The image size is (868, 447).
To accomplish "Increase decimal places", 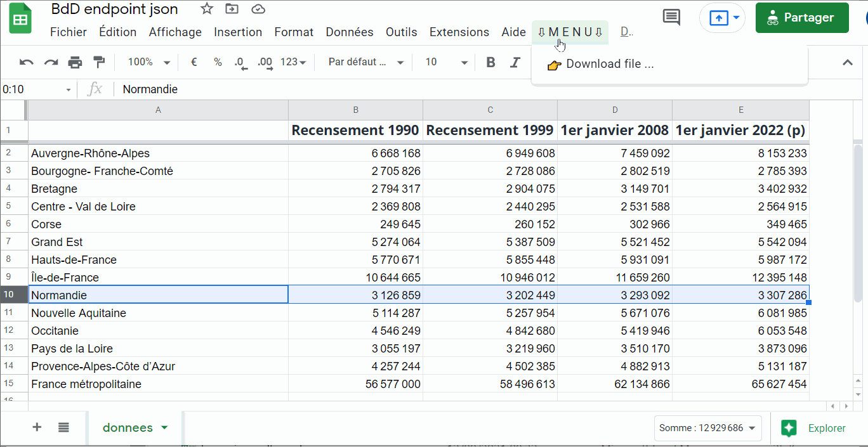I will point(265,62).
